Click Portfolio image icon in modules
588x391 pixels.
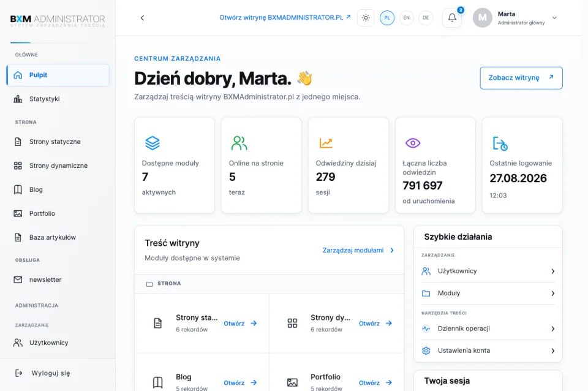tap(292, 382)
